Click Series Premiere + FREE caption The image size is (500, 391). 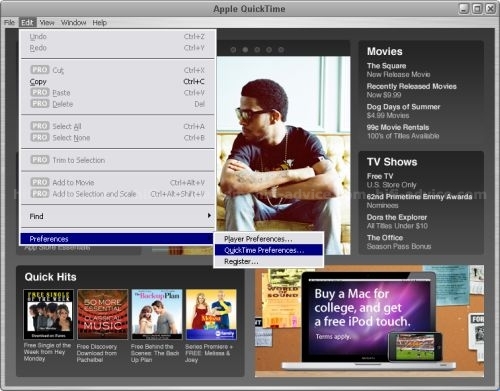click(x=209, y=353)
